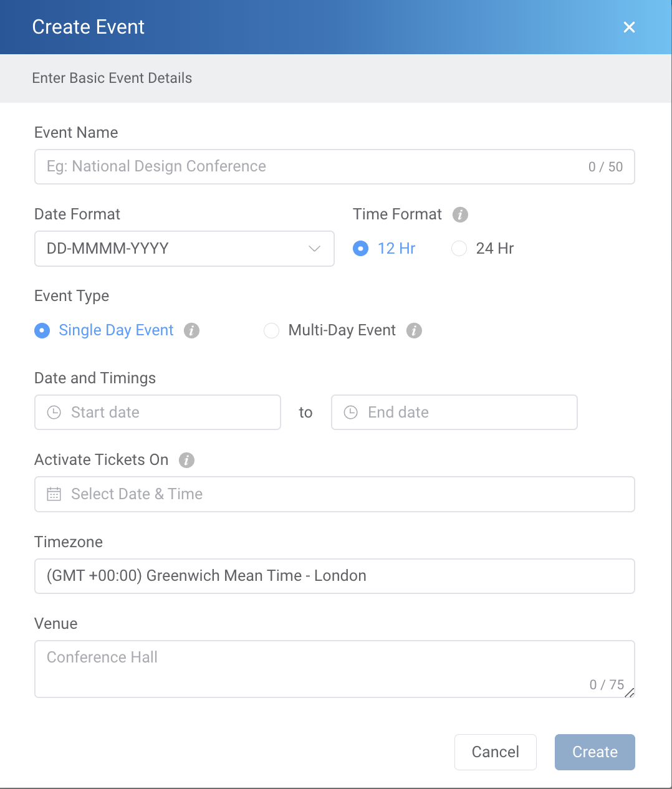This screenshot has height=789, width=672.
Task: Open the Timezone selection field
Action: [x=335, y=576]
